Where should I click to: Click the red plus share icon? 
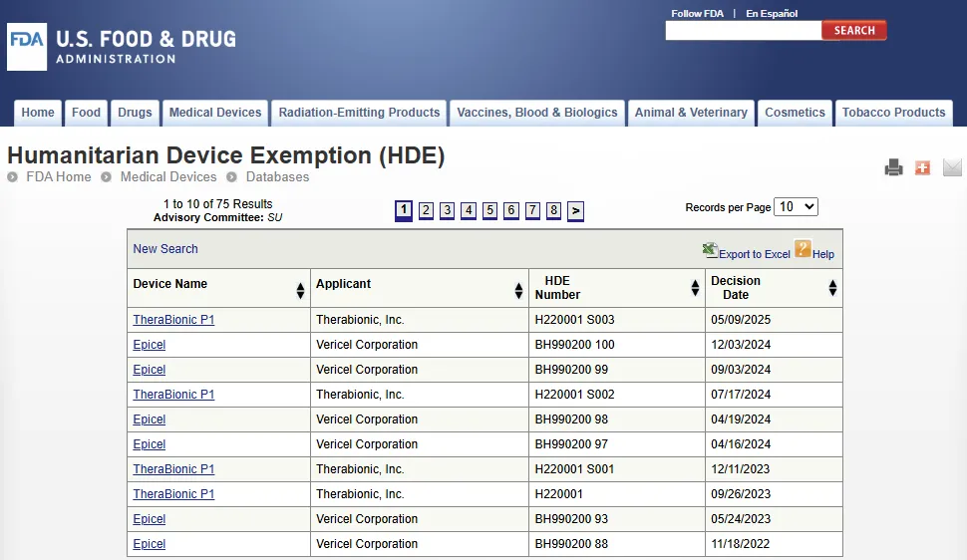[x=922, y=167]
